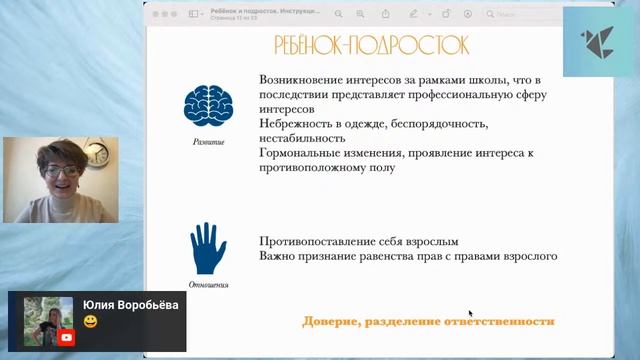The width and height of the screenshot is (640, 360).
Task: Click text 'Возникновение интересов за рамками школы'
Action: 384,80
